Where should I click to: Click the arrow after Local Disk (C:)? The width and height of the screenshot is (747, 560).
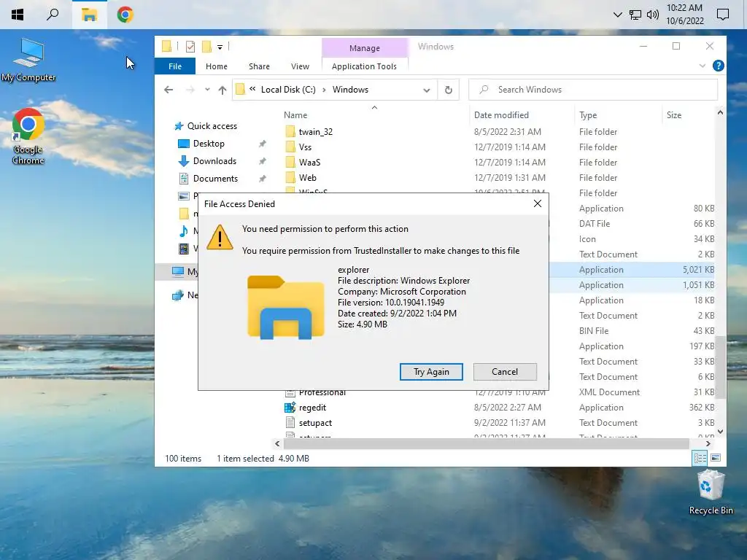324,90
